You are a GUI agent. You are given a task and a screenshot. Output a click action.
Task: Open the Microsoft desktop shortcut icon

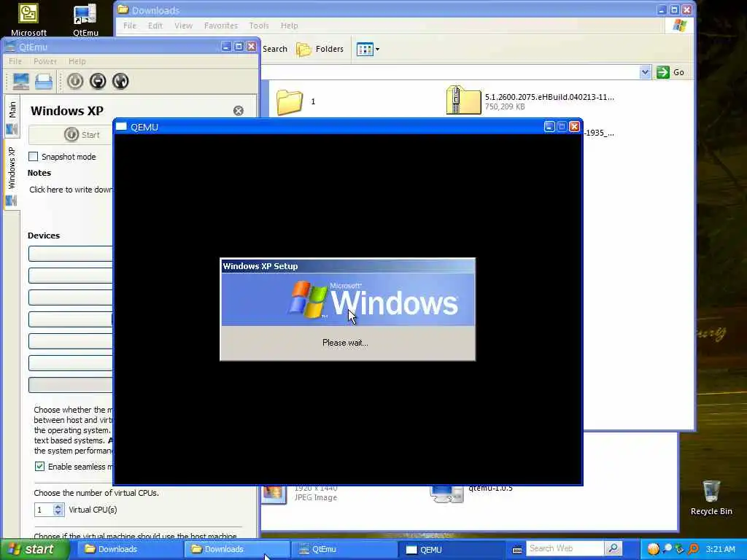(x=28, y=19)
